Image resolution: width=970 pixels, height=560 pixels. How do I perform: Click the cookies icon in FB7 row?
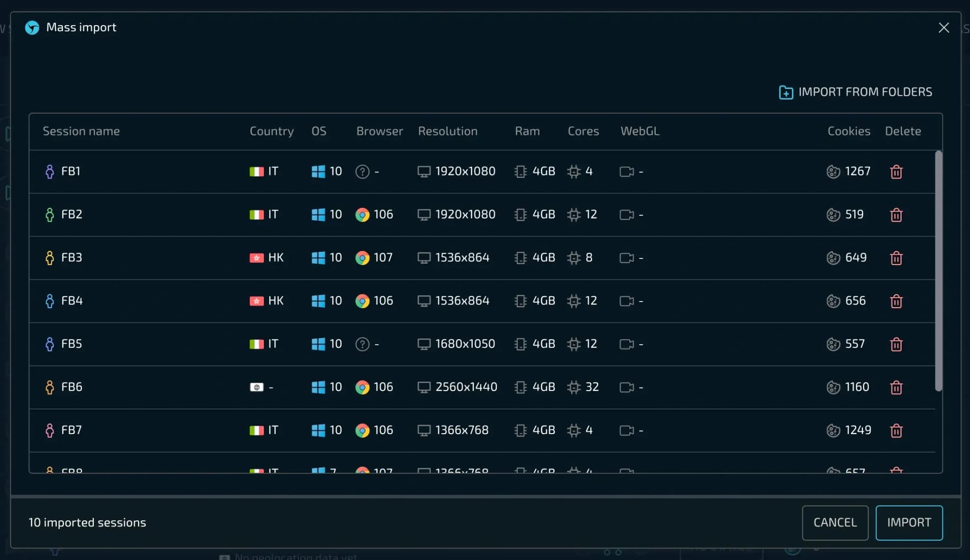coord(833,430)
